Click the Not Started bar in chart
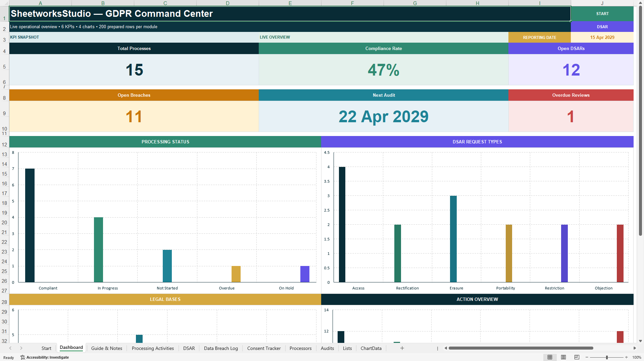The image size is (644, 361). (167, 266)
